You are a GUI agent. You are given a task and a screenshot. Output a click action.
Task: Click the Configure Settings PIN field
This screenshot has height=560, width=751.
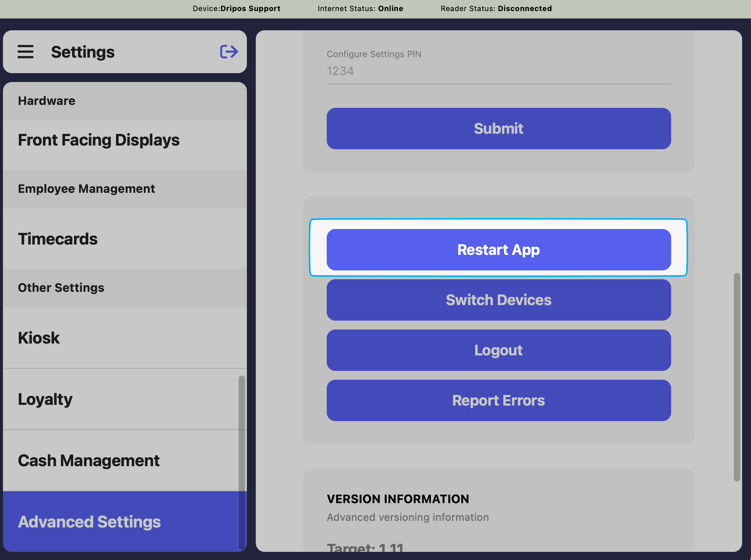click(x=498, y=71)
